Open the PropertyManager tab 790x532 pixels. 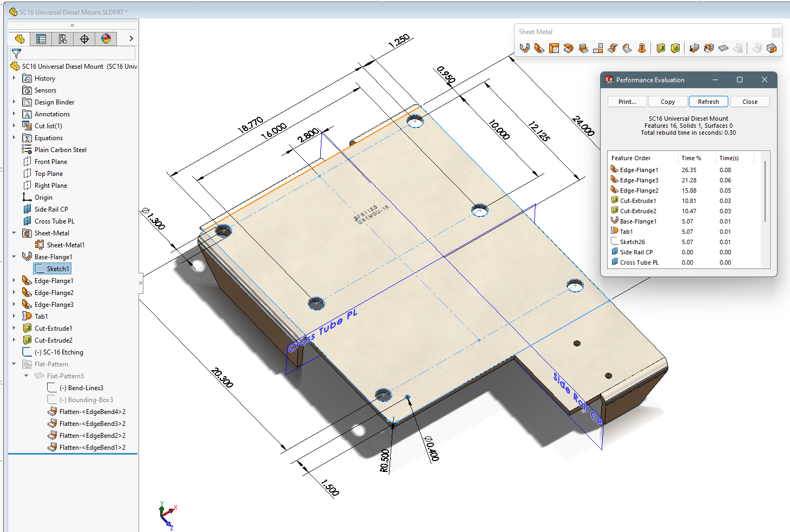pyautogui.click(x=41, y=38)
